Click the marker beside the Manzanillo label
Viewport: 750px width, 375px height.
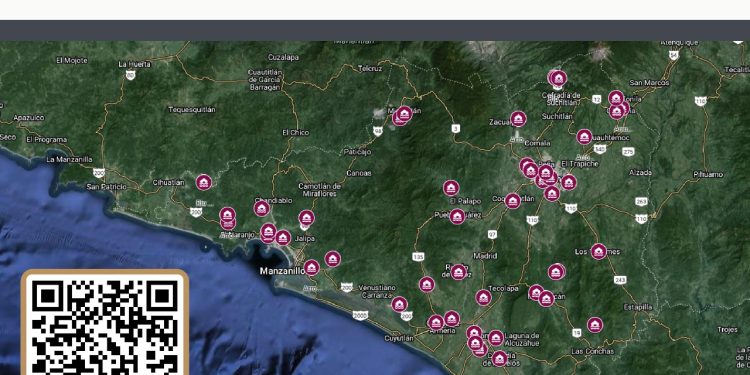[x=311, y=267]
